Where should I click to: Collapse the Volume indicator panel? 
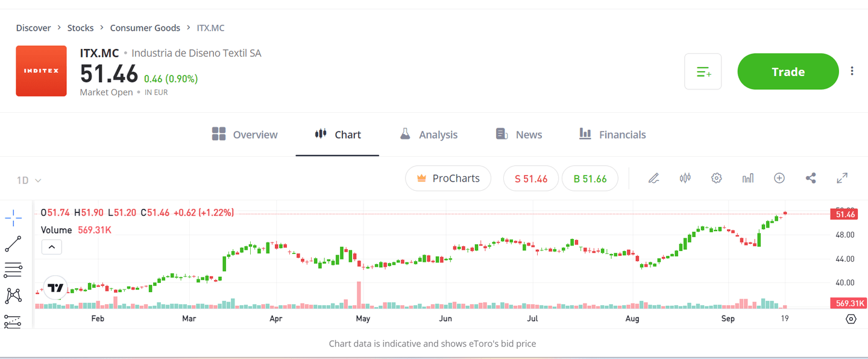tap(51, 247)
